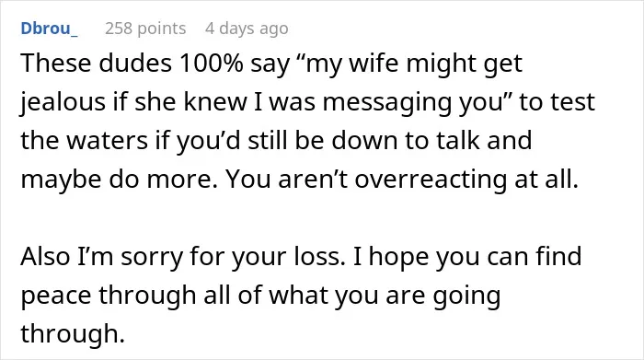Open the 4 days ago timestamp permalink

(x=247, y=29)
